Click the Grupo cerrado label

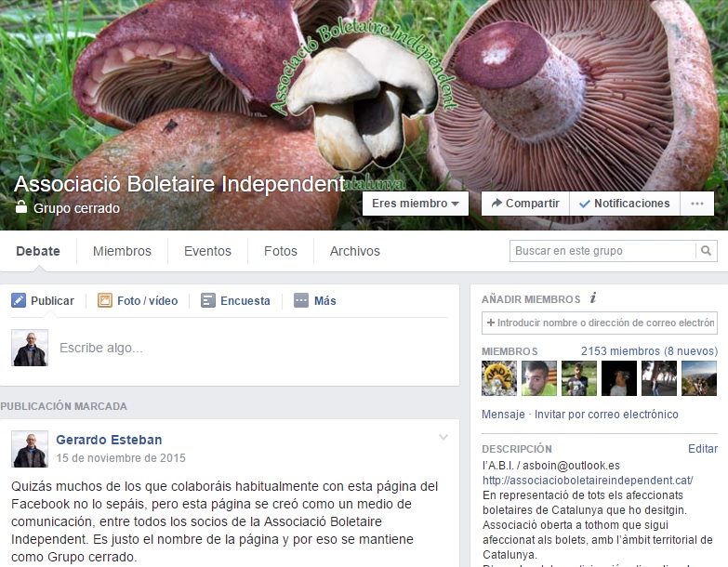(x=76, y=208)
